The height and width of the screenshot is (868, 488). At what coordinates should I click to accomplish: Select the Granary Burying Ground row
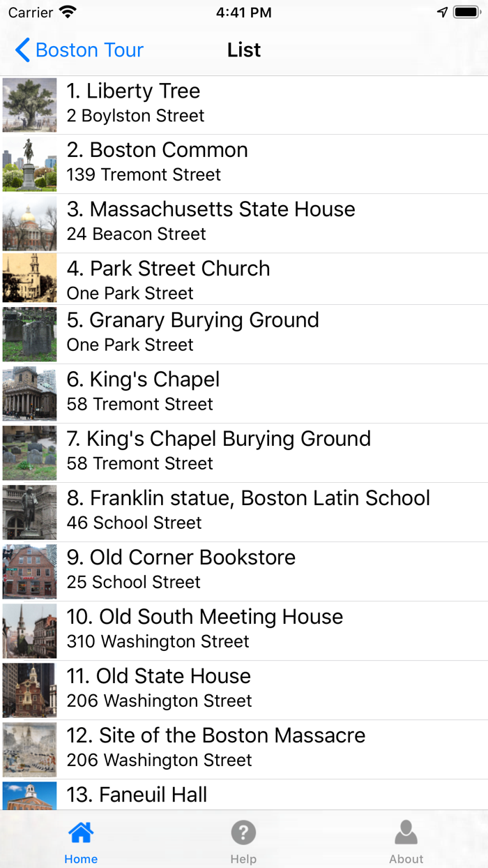pyautogui.click(x=244, y=334)
